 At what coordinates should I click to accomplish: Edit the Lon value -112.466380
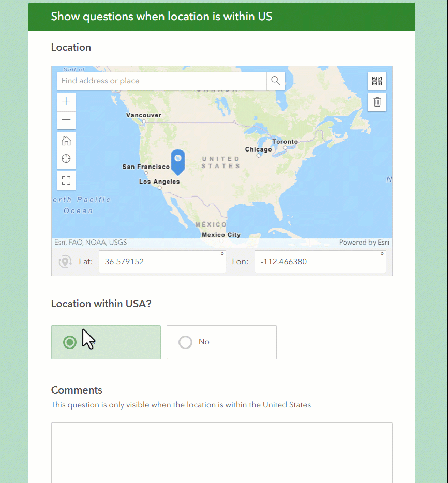click(320, 262)
